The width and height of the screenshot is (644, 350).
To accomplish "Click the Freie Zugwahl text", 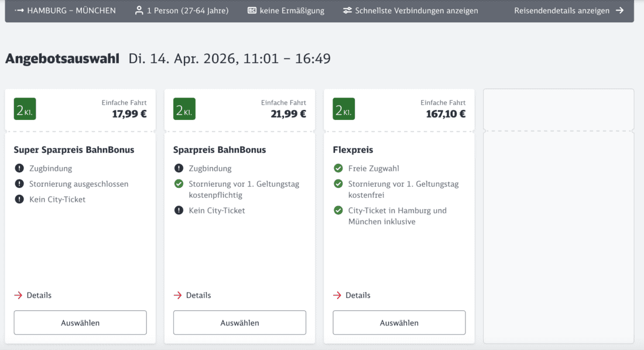I will [x=374, y=168].
